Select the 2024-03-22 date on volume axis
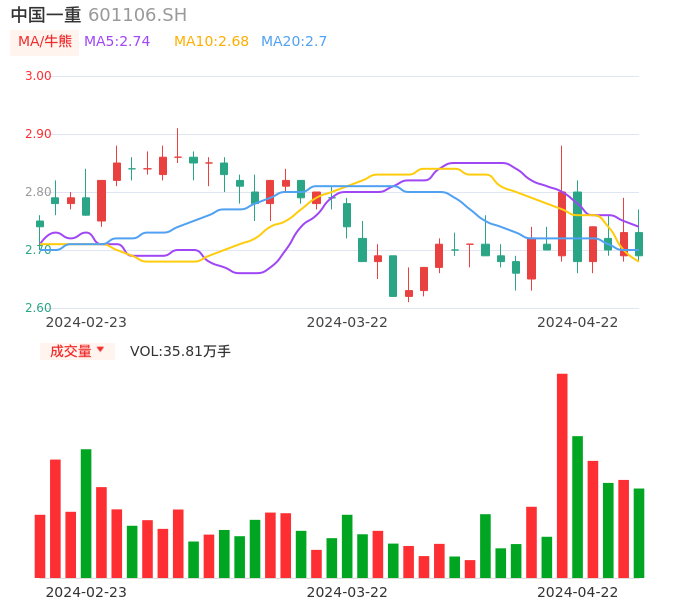This screenshot has height=606, width=686. pyautogui.click(x=347, y=592)
